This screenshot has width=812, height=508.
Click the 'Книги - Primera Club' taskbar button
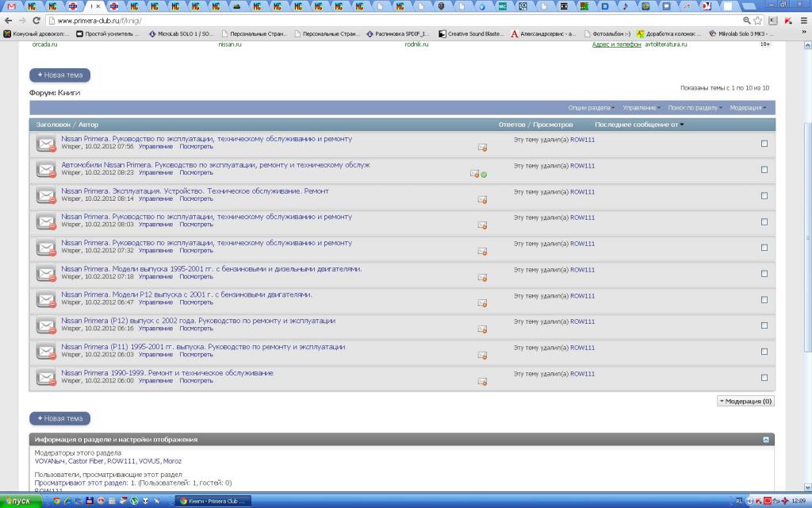point(213,502)
